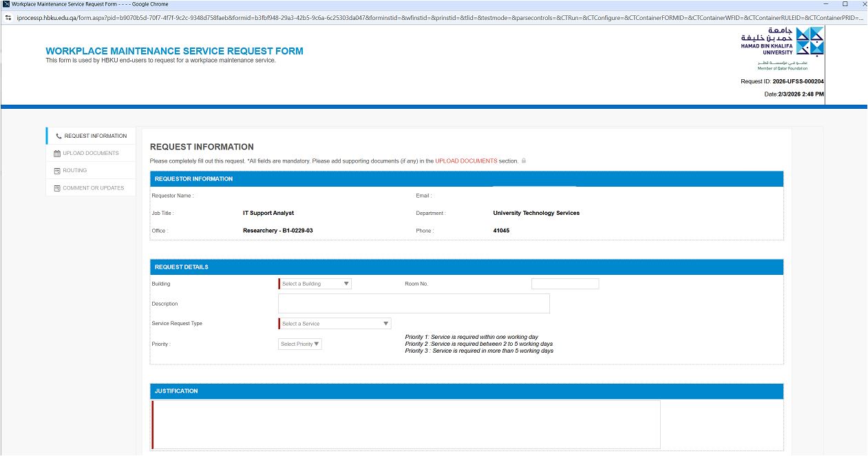Click the Request ID number 2026-UFSS-000204
This screenshot has height=456, width=868.
798,81
